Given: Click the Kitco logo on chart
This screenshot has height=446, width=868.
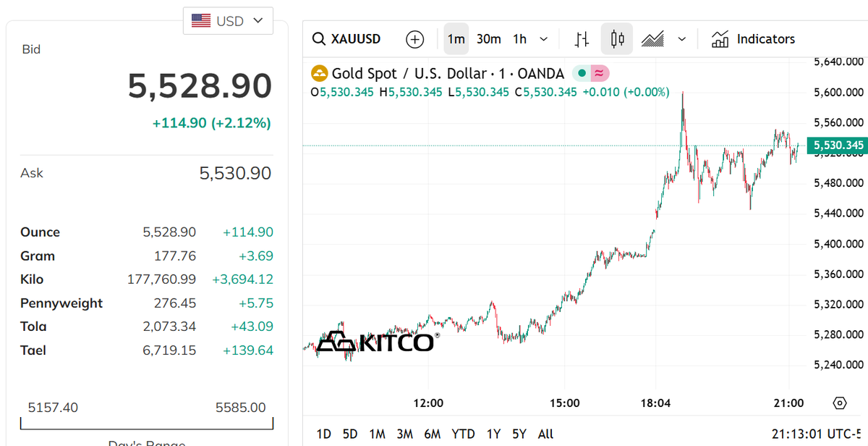Looking at the screenshot, I should pyautogui.click(x=376, y=341).
